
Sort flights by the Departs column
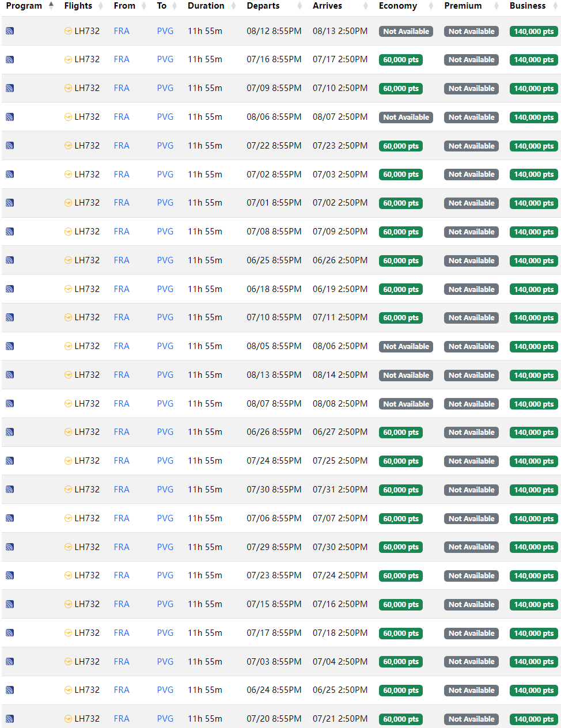click(263, 6)
